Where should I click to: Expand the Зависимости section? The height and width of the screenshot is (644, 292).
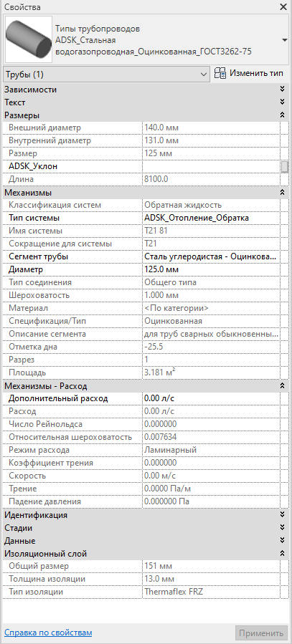click(x=282, y=89)
